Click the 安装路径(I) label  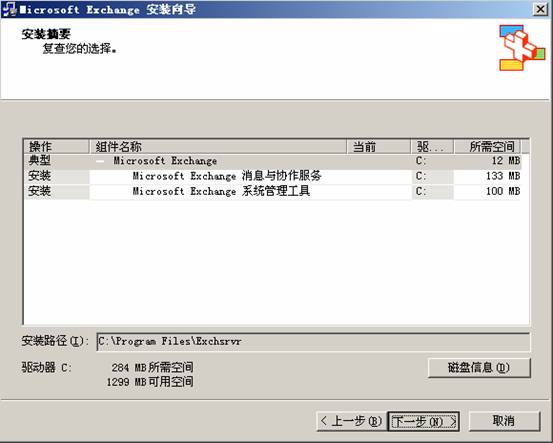pos(55,341)
